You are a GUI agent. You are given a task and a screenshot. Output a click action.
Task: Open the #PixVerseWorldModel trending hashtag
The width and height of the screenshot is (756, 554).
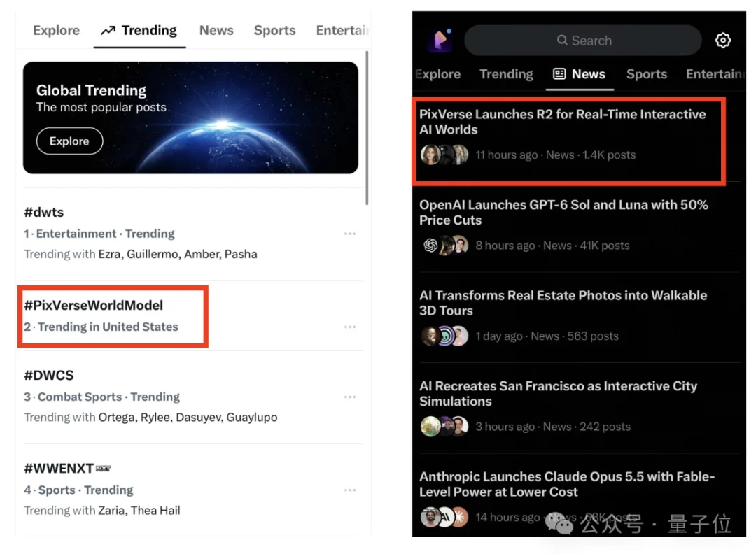tap(94, 306)
